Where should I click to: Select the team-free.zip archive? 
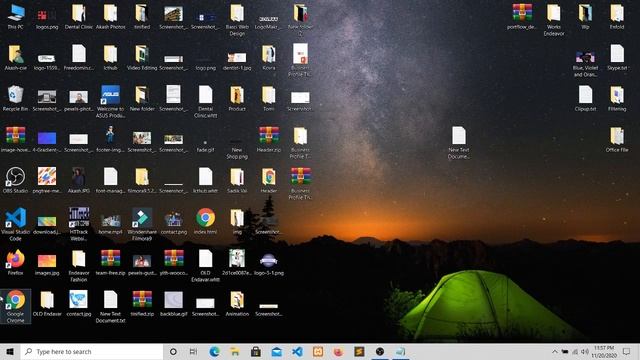click(x=110, y=262)
